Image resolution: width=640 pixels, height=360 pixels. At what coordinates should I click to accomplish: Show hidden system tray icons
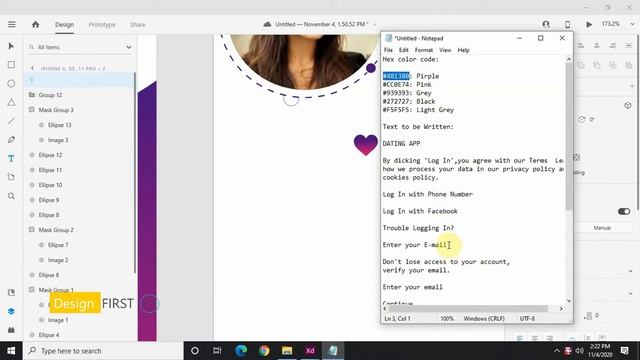pos(557,351)
